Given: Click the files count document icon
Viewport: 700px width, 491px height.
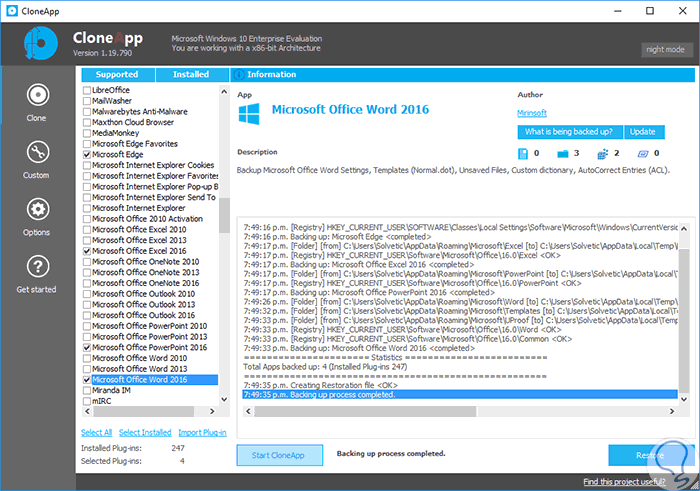Looking at the screenshot, I should pos(523,154).
